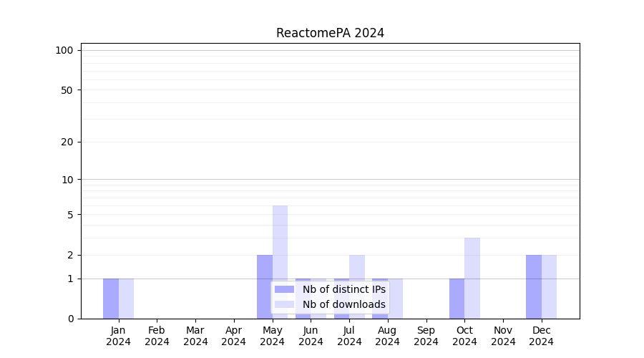The width and height of the screenshot is (644, 358).
Task: Click the Nb of downloads legend swatch
Action: pyautogui.click(x=284, y=304)
